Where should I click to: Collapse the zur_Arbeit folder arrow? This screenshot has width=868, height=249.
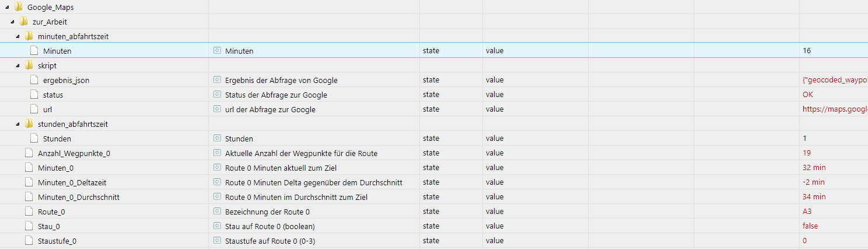coord(12,22)
